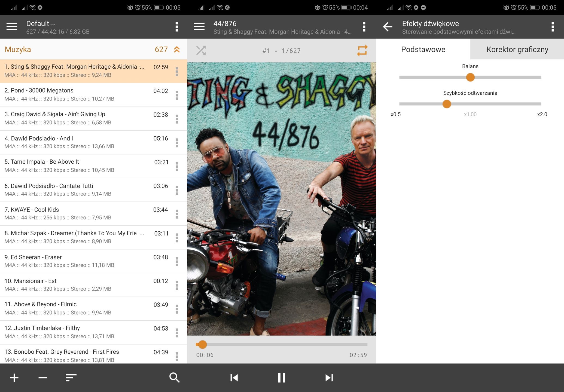Adjust the Balans slider
This screenshot has height=392, width=564.
pyautogui.click(x=470, y=77)
